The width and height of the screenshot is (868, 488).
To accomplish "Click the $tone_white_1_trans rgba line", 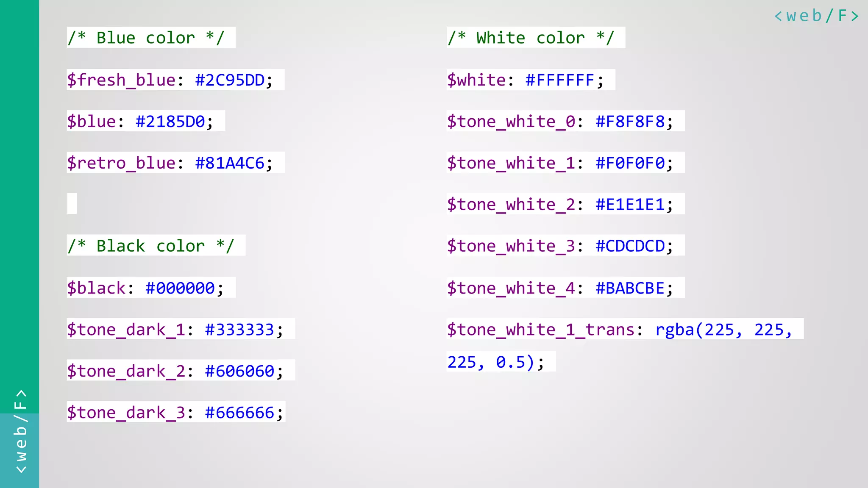I will click(x=624, y=329).
